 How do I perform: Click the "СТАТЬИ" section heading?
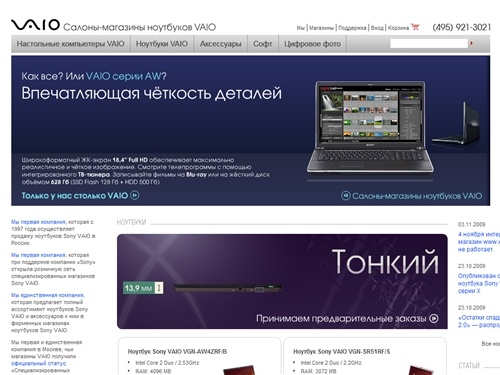469,366
